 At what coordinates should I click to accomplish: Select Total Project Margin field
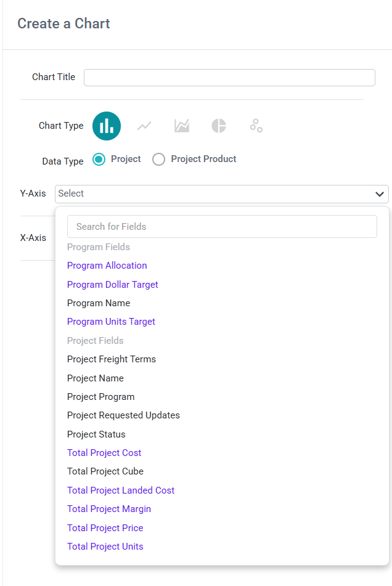(109, 509)
